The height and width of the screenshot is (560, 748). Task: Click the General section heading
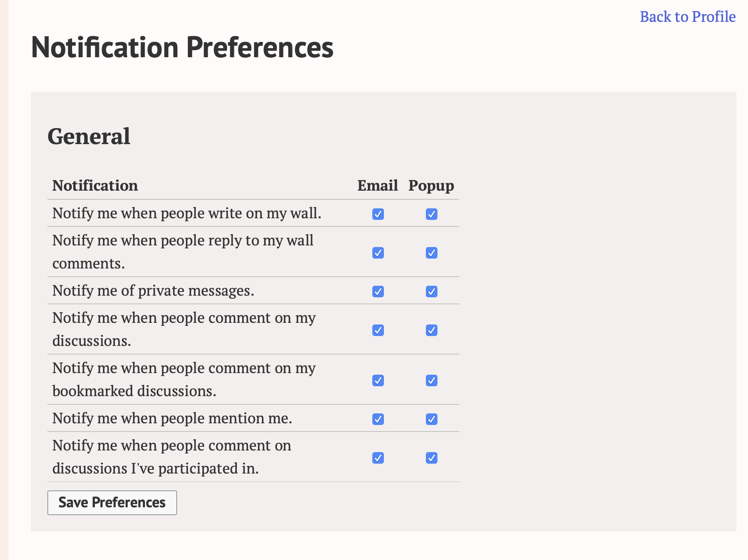click(89, 136)
